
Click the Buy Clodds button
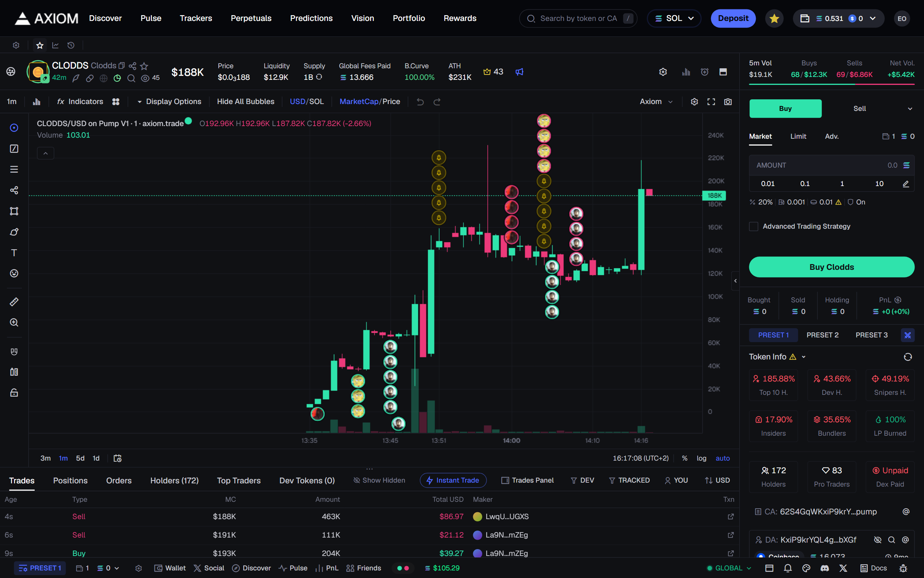tap(832, 267)
